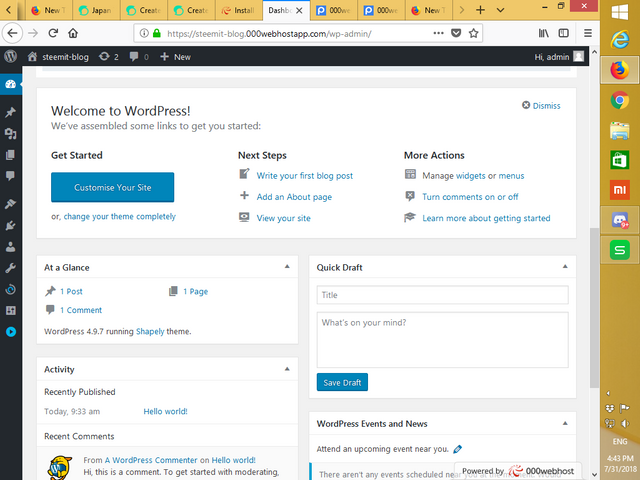The width and height of the screenshot is (640, 480).
Task: Edit event location pencil icon
Action: tap(458, 449)
